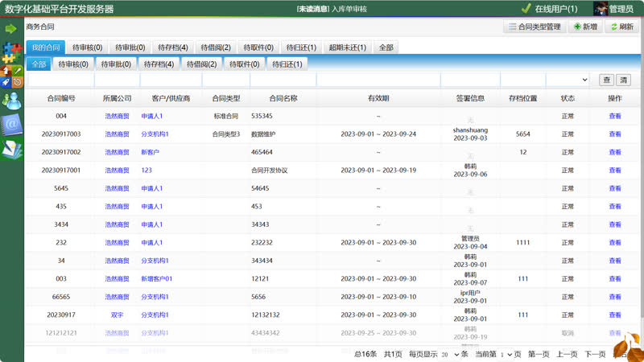644x362 pixels.
Task: Go to 下一页 in pagination
Action: click(x=595, y=354)
